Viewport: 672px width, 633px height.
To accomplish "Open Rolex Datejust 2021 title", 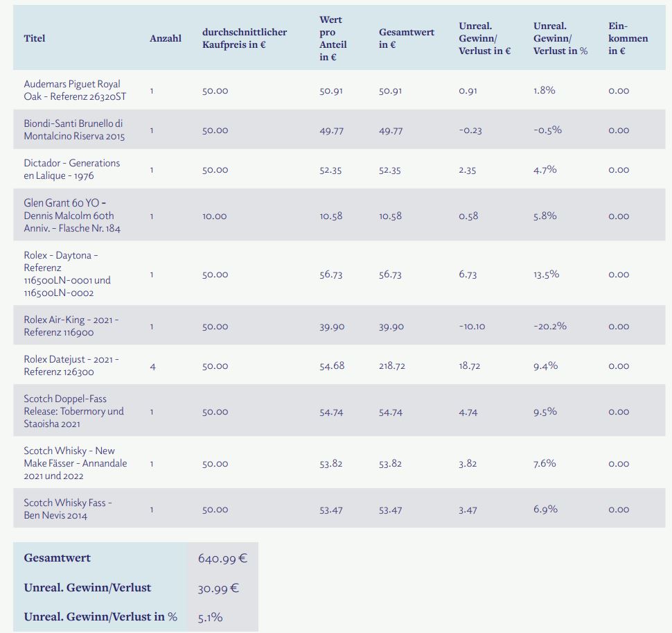I will coord(71,365).
